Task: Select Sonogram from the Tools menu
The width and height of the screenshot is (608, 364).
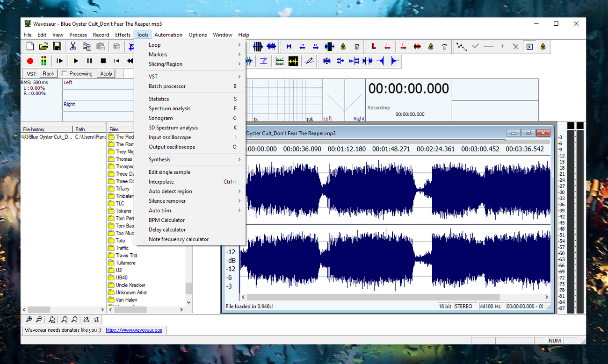Action: [x=190, y=118]
